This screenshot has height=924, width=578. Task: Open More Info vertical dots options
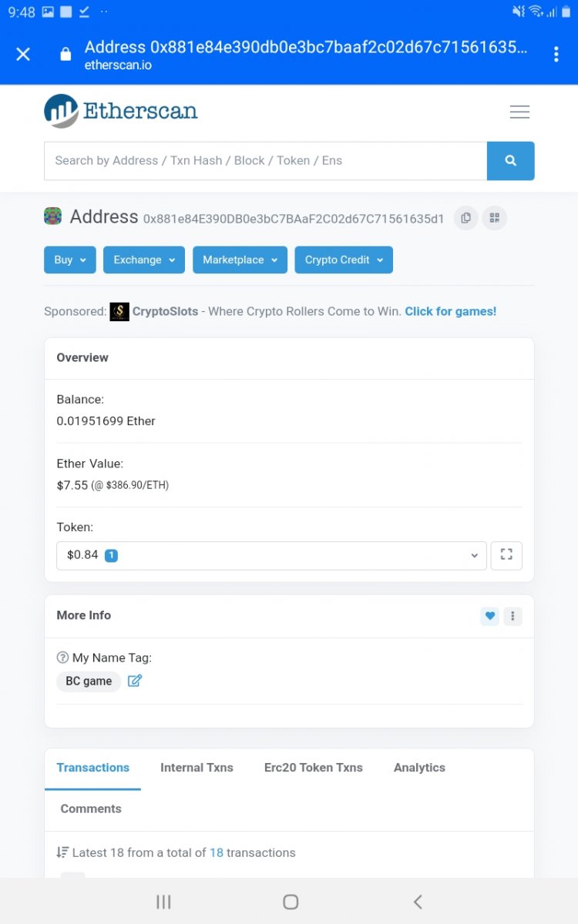(513, 616)
